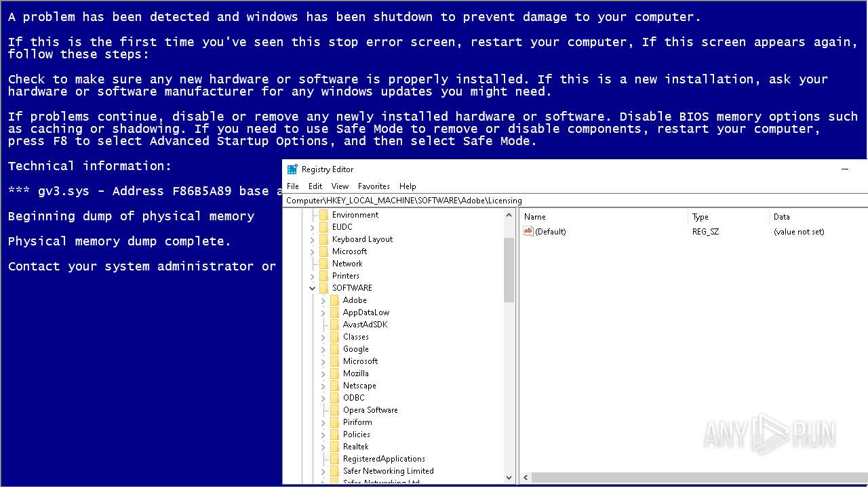Select the Netscape folder icon
This screenshot has width=868, height=488.
click(334, 386)
